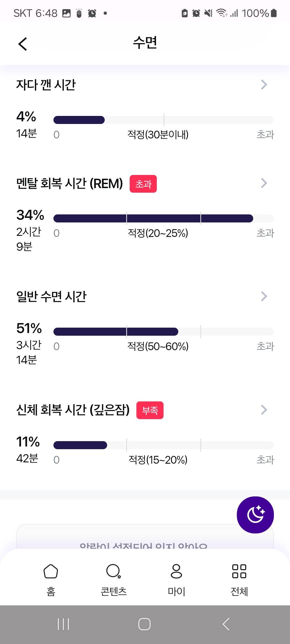Tap the Android recent apps button
Image resolution: width=290 pixels, height=644 pixels.
63,624
